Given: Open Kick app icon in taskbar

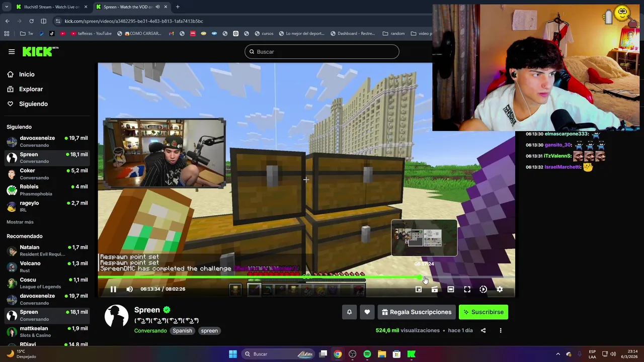Looking at the screenshot, I should [412, 354].
